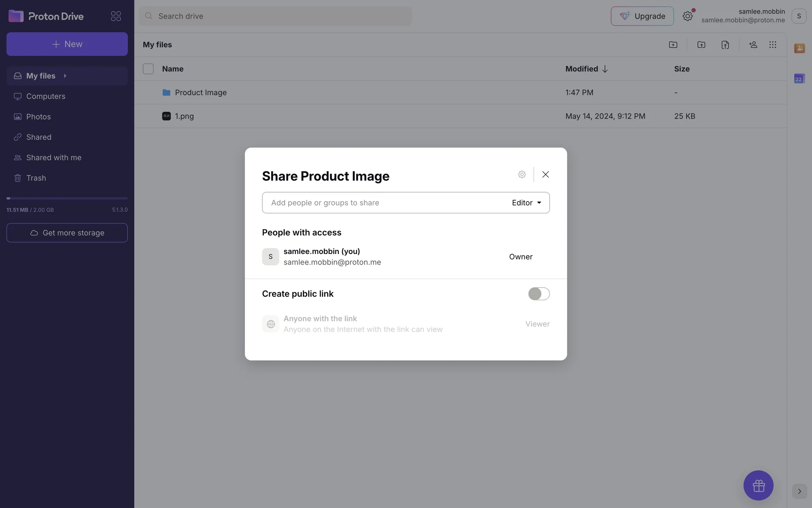Expand the collapsed side panel chevron

click(x=799, y=491)
